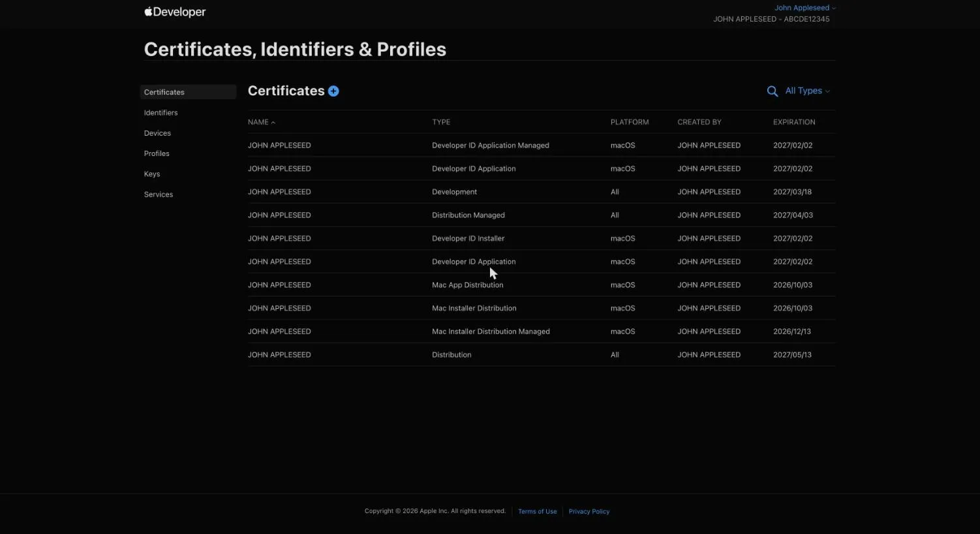The height and width of the screenshot is (534, 980).
Task: Click the Apple Developer logo
Action: click(175, 12)
